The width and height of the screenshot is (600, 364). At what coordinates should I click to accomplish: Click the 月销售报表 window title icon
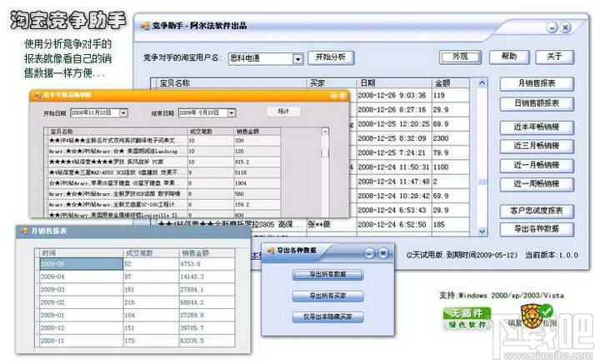point(24,231)
